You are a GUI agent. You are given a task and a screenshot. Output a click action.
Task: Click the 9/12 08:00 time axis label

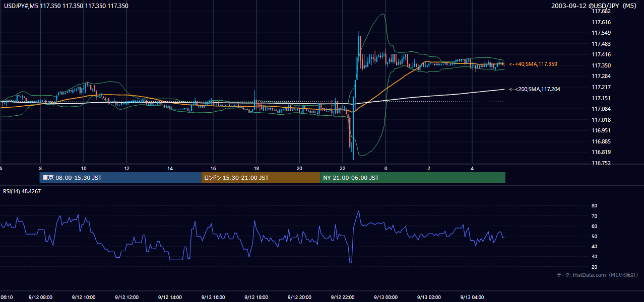click(x=40, y=297)
